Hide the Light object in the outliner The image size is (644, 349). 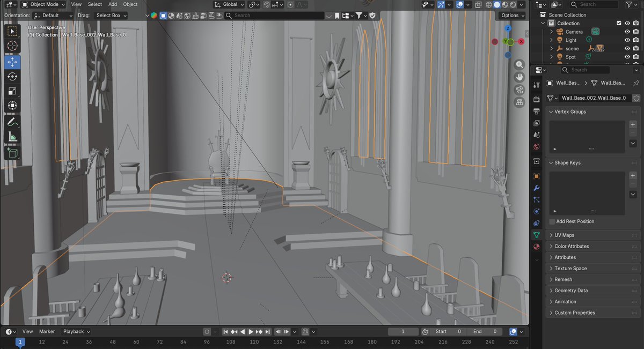627,40
